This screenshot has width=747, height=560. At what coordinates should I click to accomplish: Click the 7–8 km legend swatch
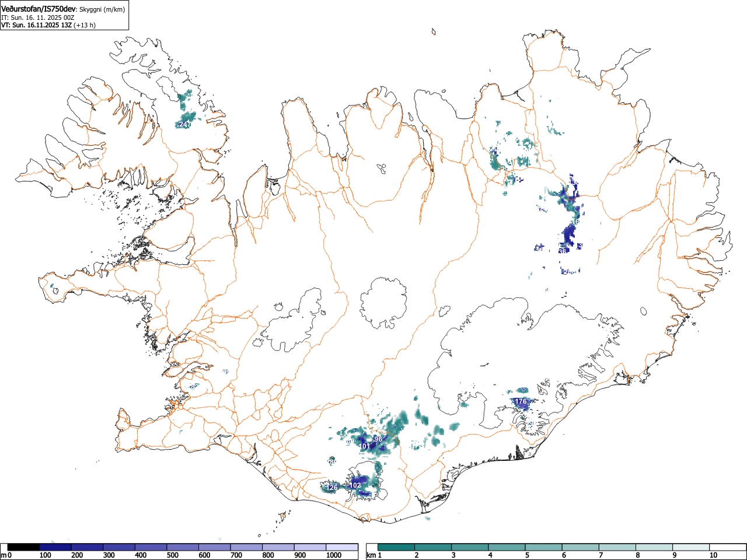617,547
